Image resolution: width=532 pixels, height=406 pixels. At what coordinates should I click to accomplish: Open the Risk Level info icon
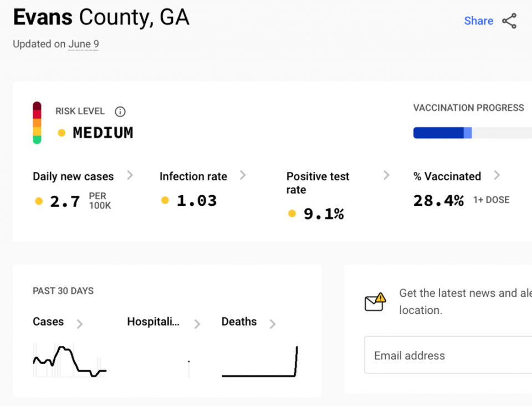pyautogui.click(x=120, y=111)
